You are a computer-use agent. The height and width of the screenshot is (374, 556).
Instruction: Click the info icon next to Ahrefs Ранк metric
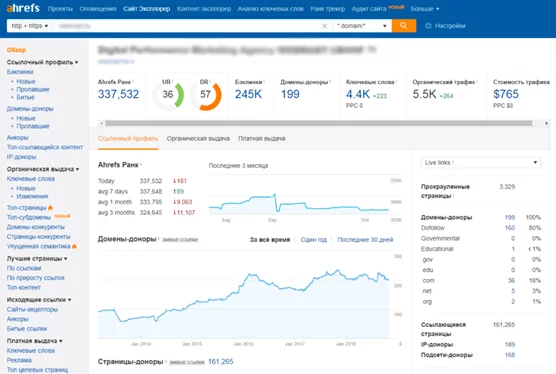133,82
